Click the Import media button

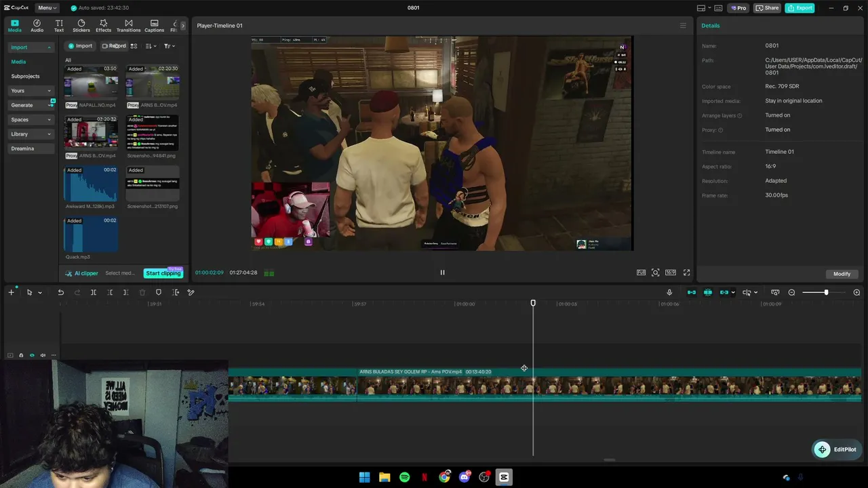tap(80, 46)
